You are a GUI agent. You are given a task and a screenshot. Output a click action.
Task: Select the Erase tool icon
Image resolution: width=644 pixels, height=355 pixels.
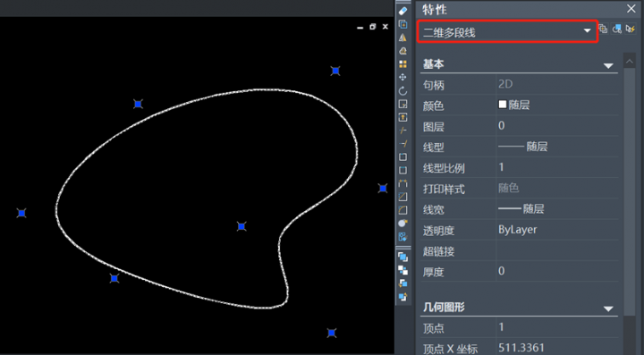pos(402,11)
